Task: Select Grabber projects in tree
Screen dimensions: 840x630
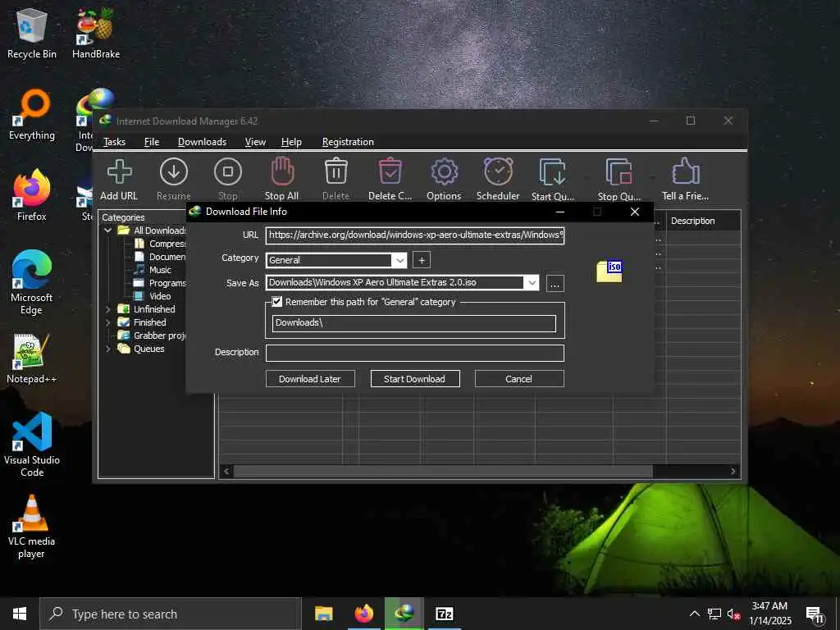Action: (x=152, y=336)
